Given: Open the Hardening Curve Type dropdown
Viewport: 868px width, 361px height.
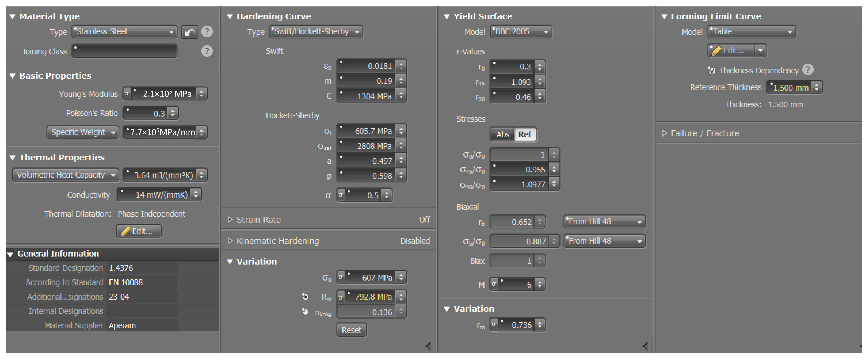Looking at the screenshot, I should [x=316, y=32].
